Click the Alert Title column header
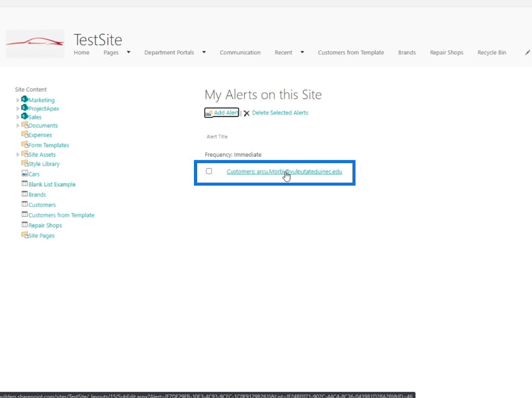Image resolution: width=532 pixels, height=398 pixels. coord(217,137)
